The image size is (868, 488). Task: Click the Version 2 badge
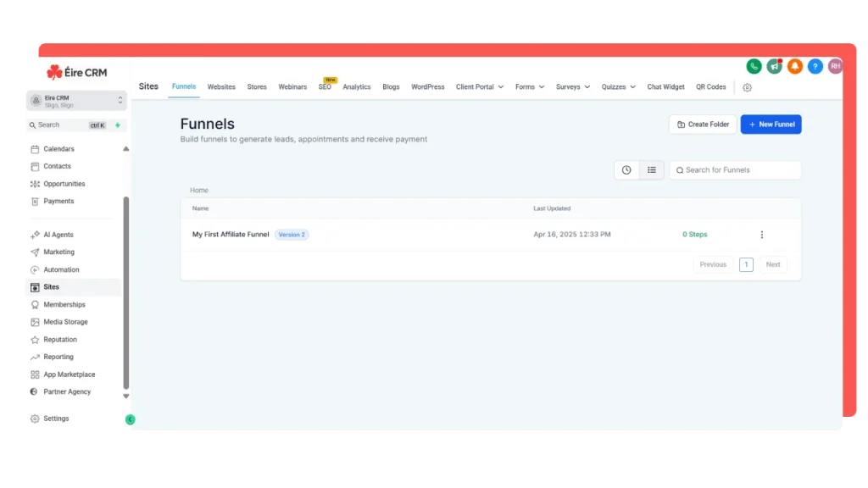[x=292, y=235]
